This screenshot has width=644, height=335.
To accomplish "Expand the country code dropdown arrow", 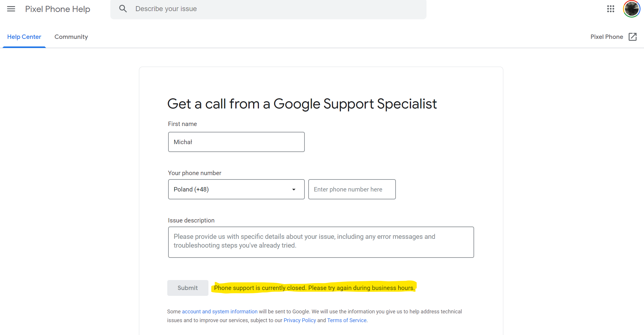I will pyautogui.click(x=294, y=189).
